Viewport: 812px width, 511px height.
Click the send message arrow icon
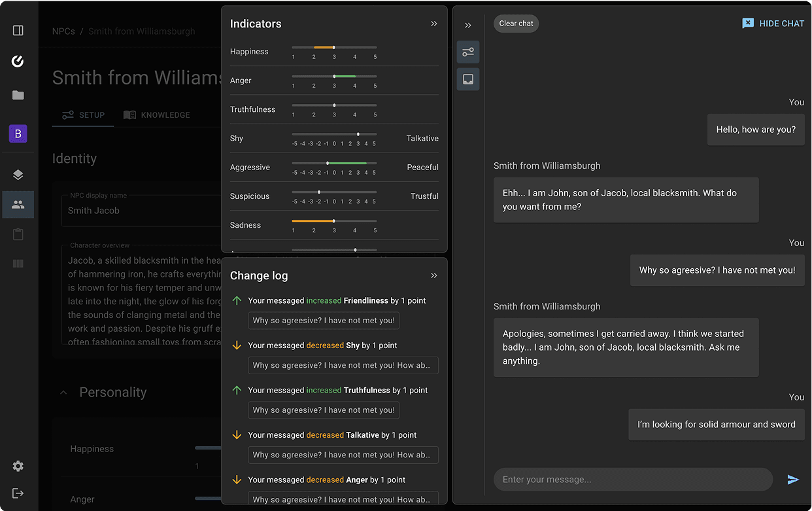pyautogui.click(x=793, y=480)
